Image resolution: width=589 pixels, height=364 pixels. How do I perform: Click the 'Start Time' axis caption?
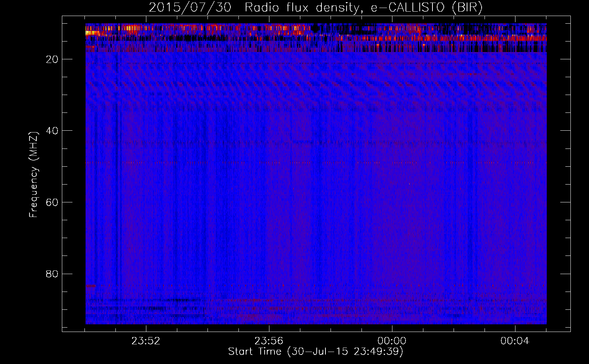[x=316, y=352]
